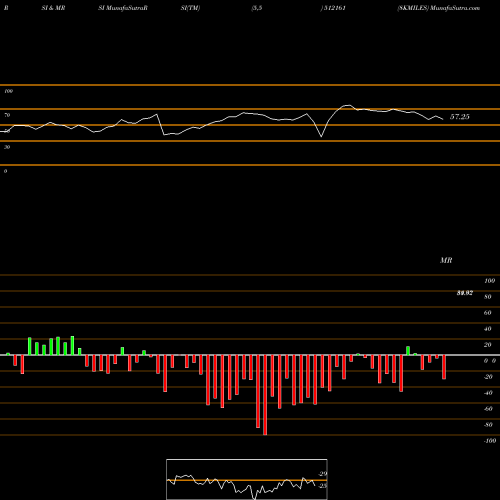500x500 pixels.
Task: Click the SI(TM) header text
Action: pyautogui.click(x=190, y=8)
